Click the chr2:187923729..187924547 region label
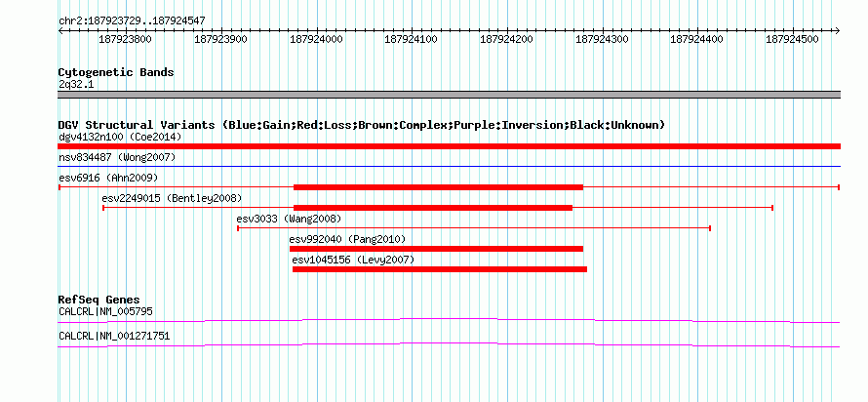The height and width of the screenshot is (402, 868). coord(132,21)
